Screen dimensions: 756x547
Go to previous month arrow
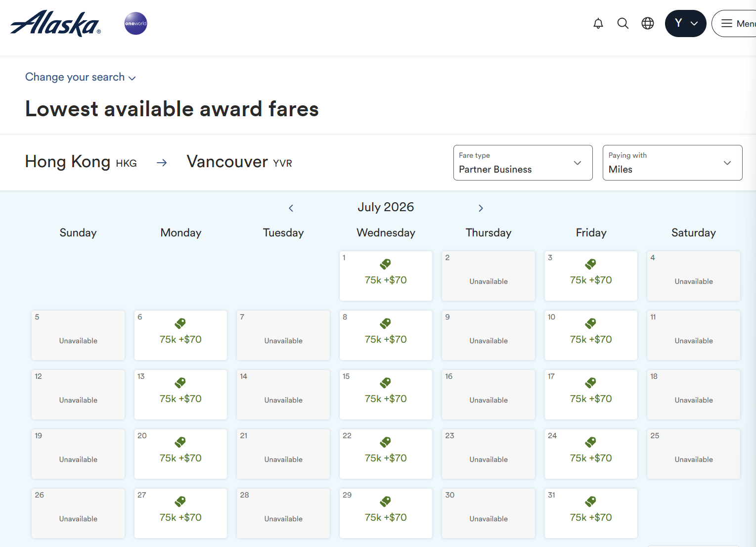(x=291, y=208)
